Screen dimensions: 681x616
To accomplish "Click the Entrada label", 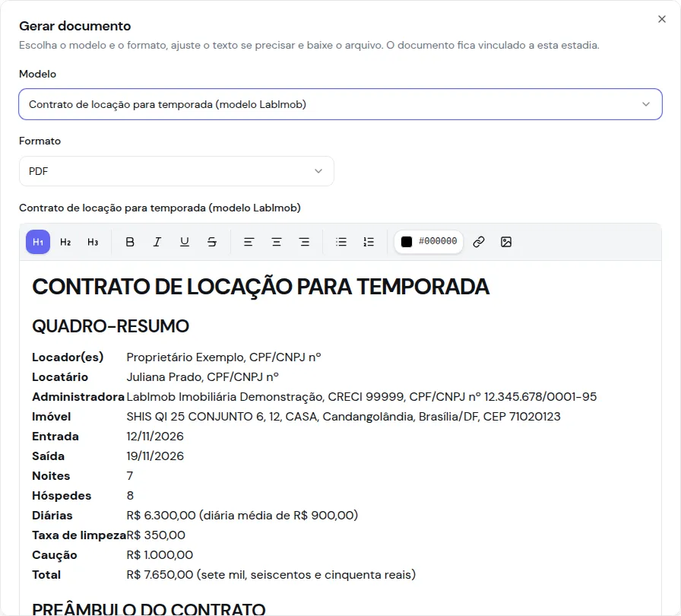I will click(x=55, y=437).
